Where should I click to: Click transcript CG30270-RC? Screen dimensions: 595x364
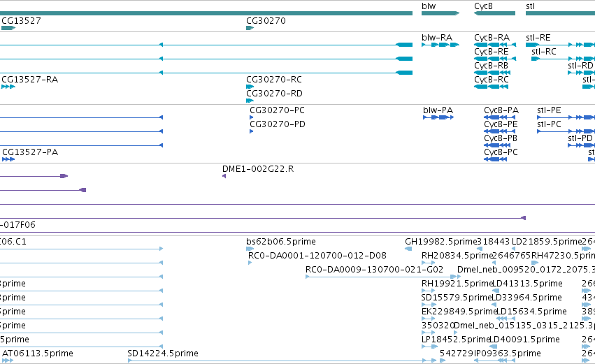coord(274,80)
